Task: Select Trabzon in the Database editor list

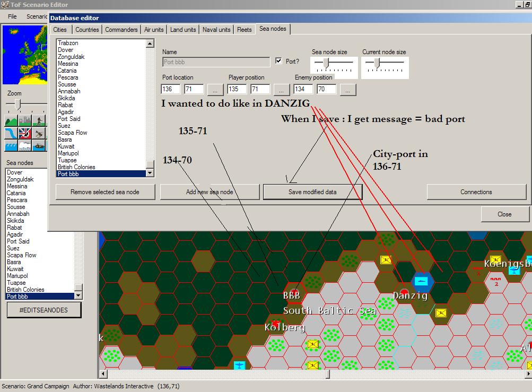Action: (x=68, y=43)
